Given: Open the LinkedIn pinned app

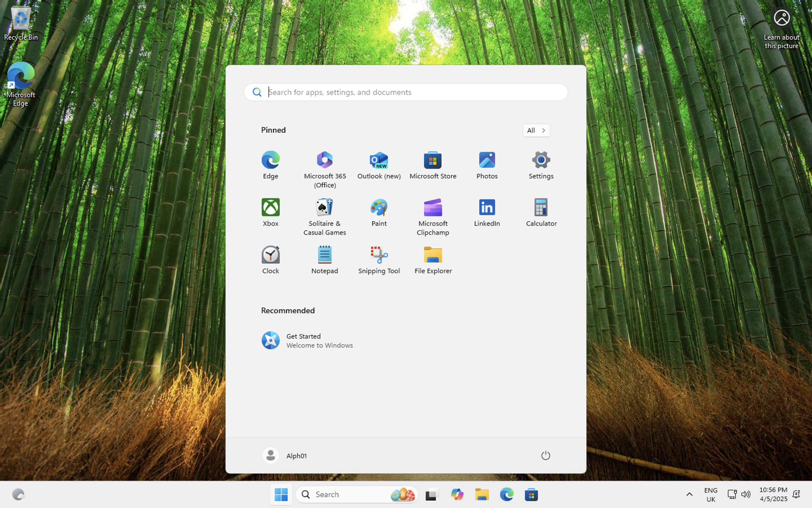Looking at the screenshot, I should tap(487, 213).
